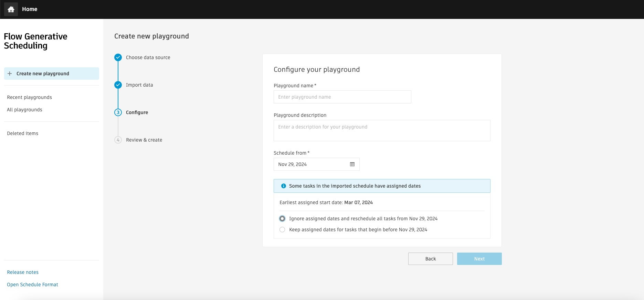The height and width of the screenshot is (300, 644).
Task: Click the Home label in top bar
Action: [x=30, y=9]
